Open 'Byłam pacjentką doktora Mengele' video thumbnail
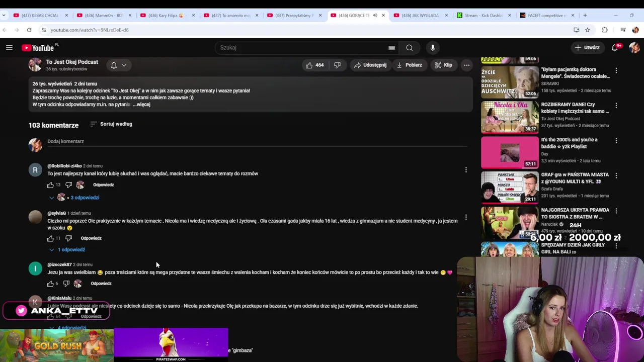 509,81
